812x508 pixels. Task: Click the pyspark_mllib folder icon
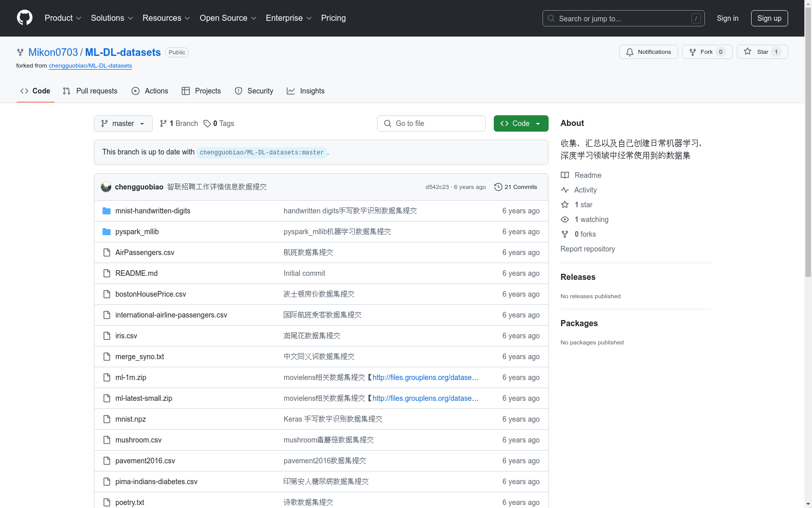coord(107,232)
